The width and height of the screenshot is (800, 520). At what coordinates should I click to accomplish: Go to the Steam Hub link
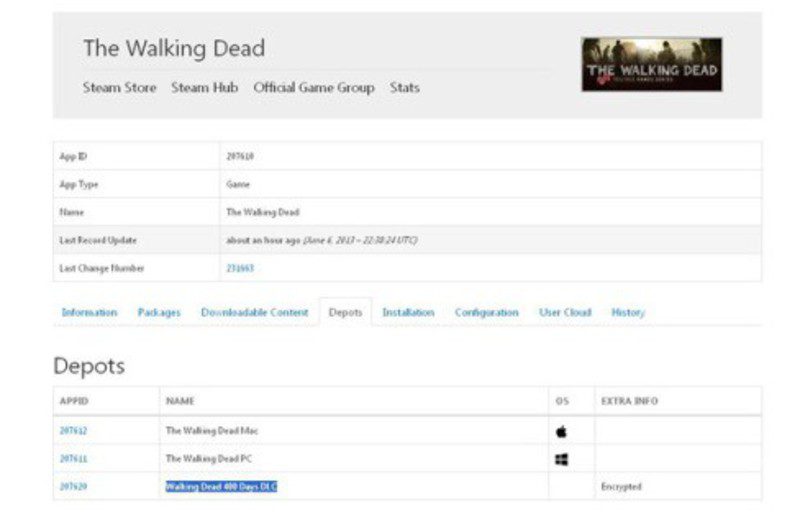pos(204,88)
